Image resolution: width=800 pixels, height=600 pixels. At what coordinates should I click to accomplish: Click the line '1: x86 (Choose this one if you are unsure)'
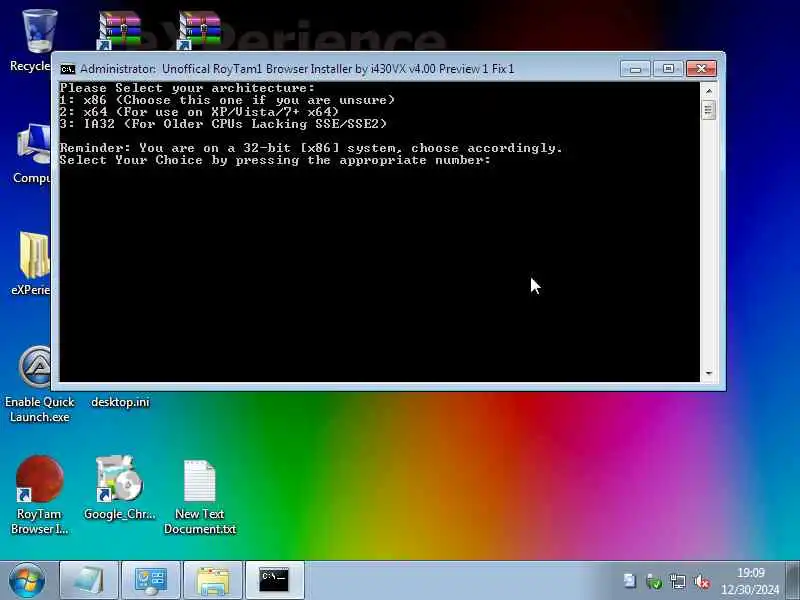click(227, 100)
